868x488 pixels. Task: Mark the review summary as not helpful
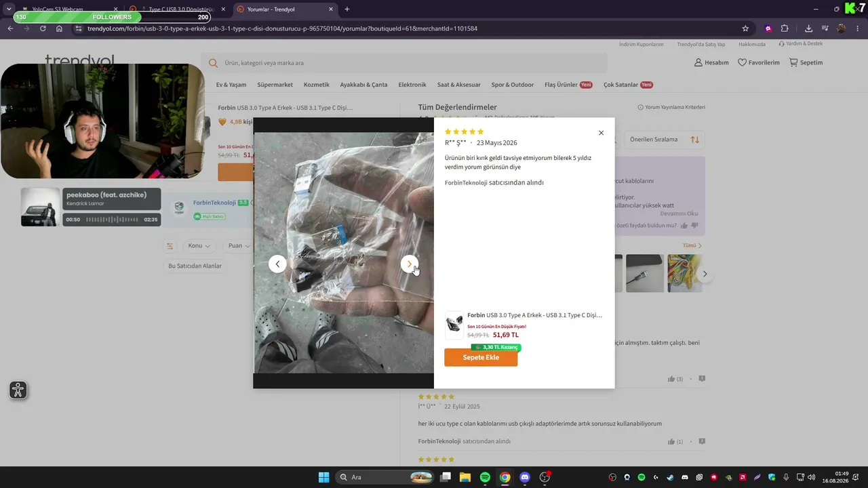694,226
